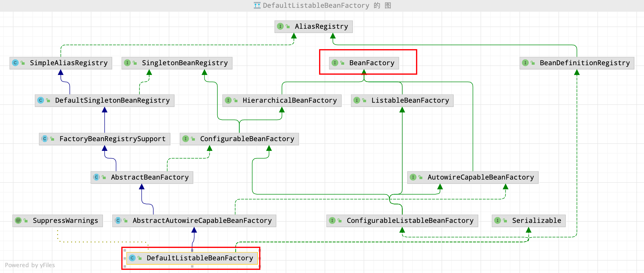Select the ConfigurableBeanFactory node
This screenshot has height=273, width=644.
coord(239,139)
